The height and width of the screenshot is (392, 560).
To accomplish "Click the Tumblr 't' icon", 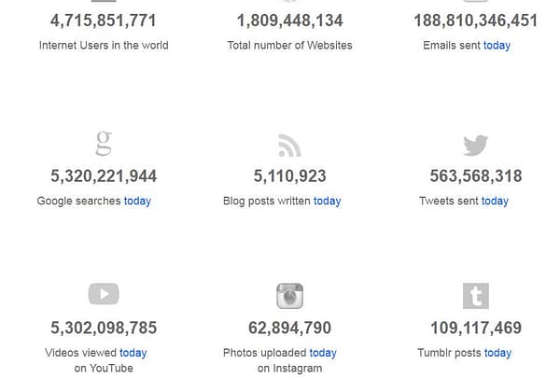I will click(476, 296).
